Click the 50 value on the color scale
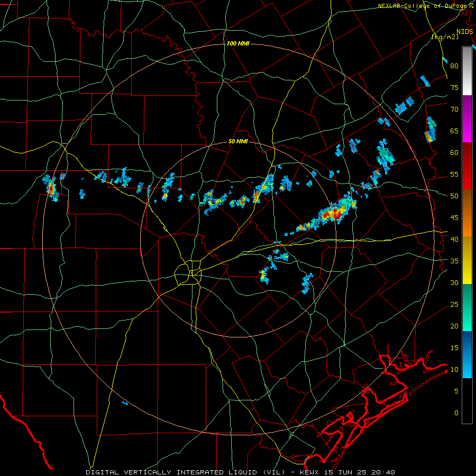The height and width of the screenshot is (476, 476). (x=454, y=196)
